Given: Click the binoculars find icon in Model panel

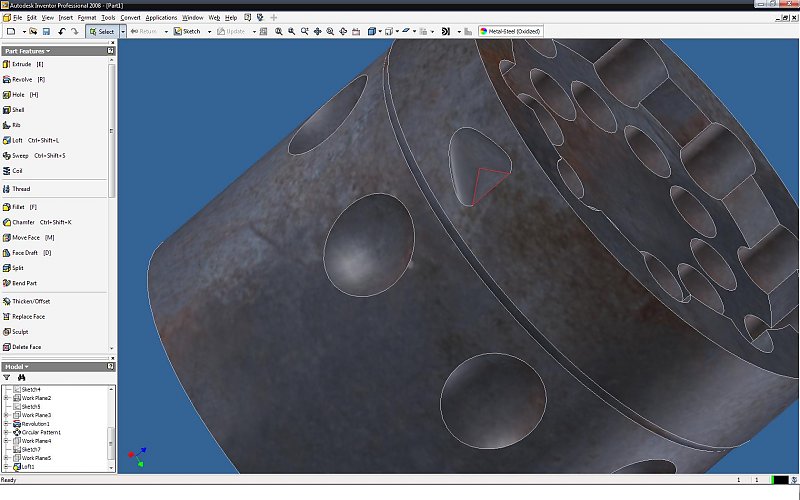Looking at the screenshot, I should coord(20,377).
